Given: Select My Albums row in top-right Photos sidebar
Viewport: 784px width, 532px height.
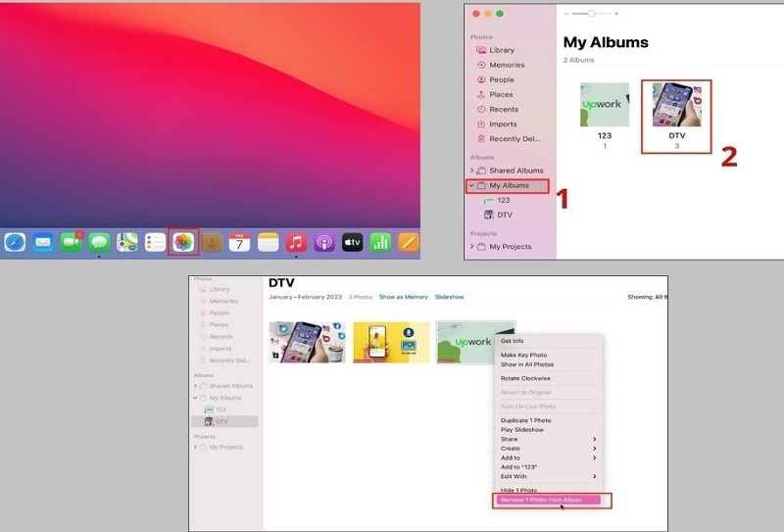Looking at the screenshot, I should 509,185.
